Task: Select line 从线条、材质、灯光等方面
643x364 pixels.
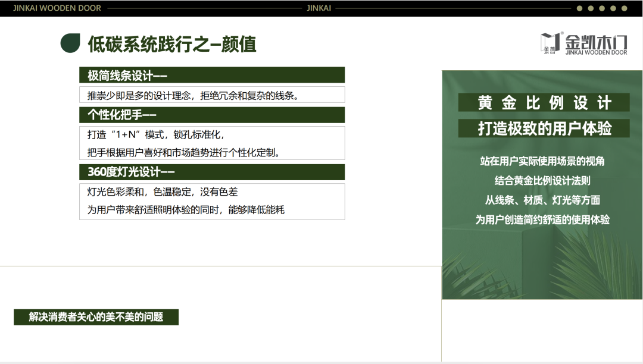Action: (x=542, y=200)
